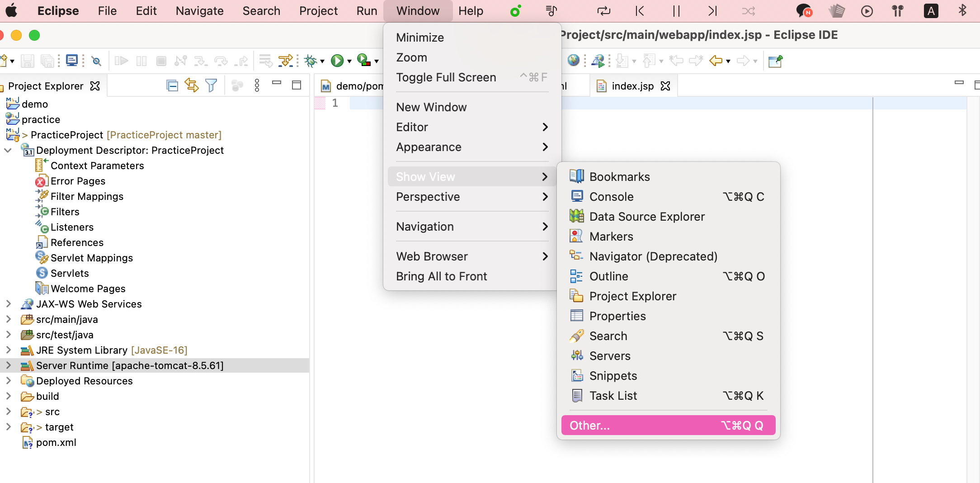This screenshot has height=483, width=980.
Task: Click the Back navigation yellow arrow
Action: (x=716, y=61)
